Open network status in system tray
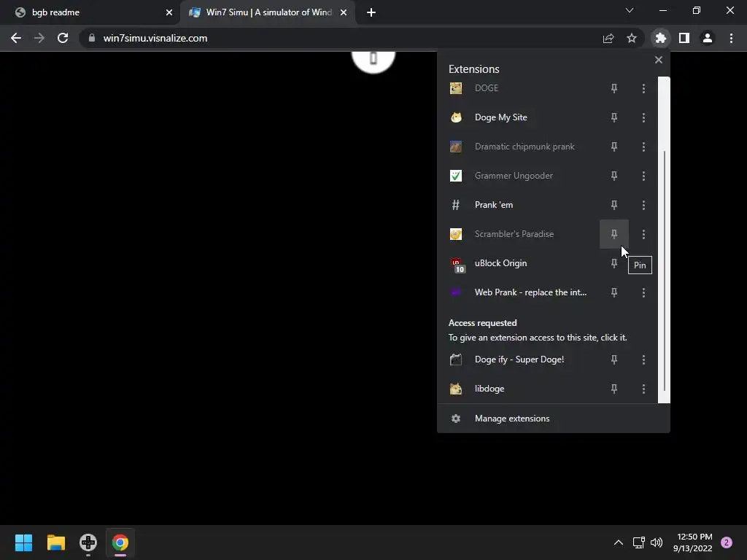The height and width of the screenshot is (560, 747). 638,542
